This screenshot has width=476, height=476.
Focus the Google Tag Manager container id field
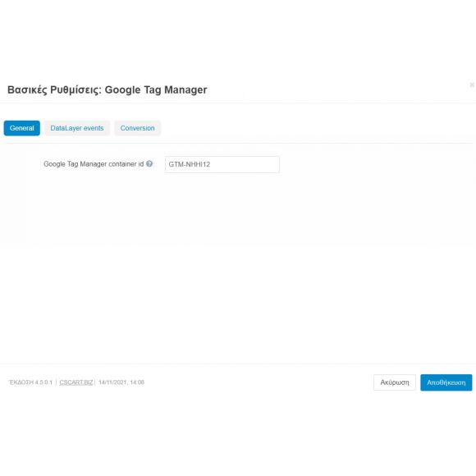click(222, 164)
